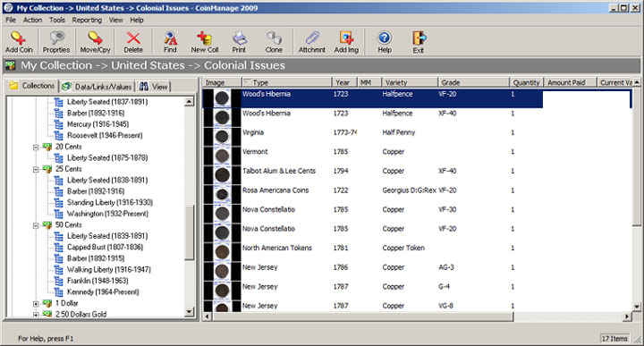Click the tree panel scroll up arrow
The height and width of the screenshot is (346, 644).
click(189, 101)
